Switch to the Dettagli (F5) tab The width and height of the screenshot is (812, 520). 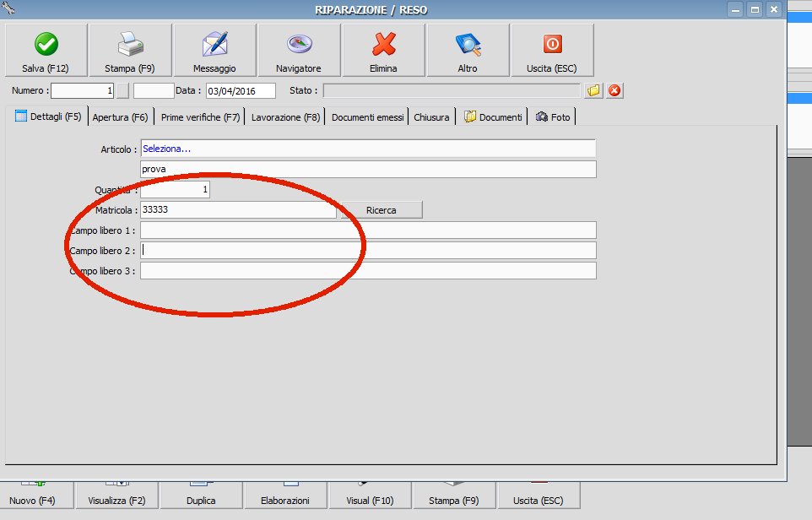click(x=48, y=116)
